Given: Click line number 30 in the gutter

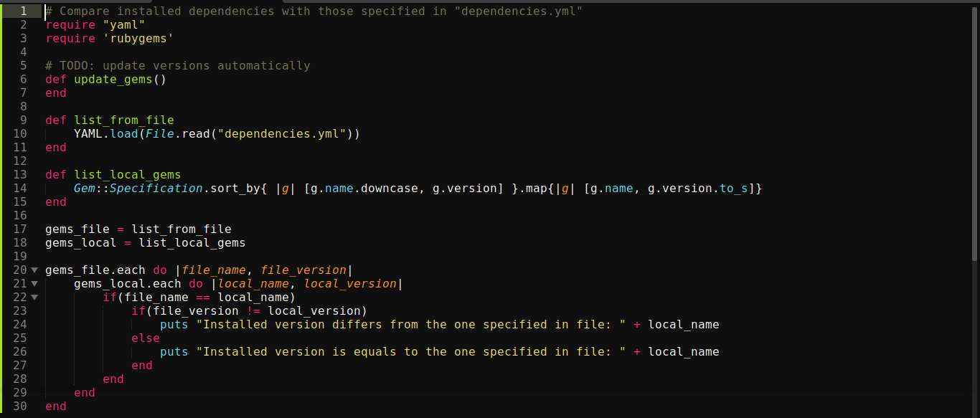Looking at the screenshot, I should point(20,407).
